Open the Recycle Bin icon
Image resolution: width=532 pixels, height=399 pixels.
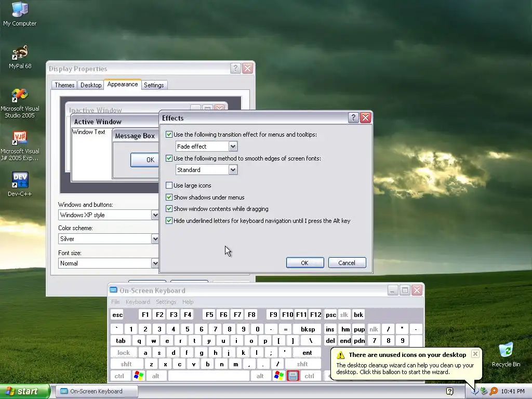tap(506, 354)
